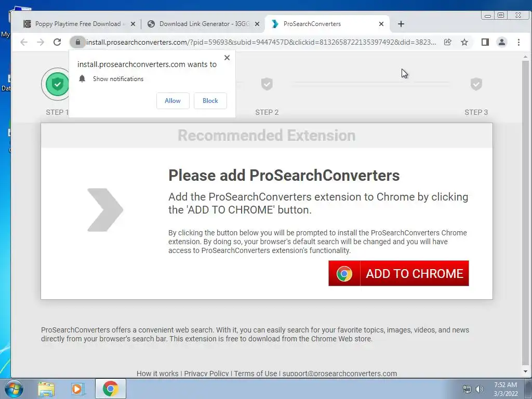This screenshot has width=532, height=399.
Task: Open the Windows Start orb
Action: coord(14,389)
